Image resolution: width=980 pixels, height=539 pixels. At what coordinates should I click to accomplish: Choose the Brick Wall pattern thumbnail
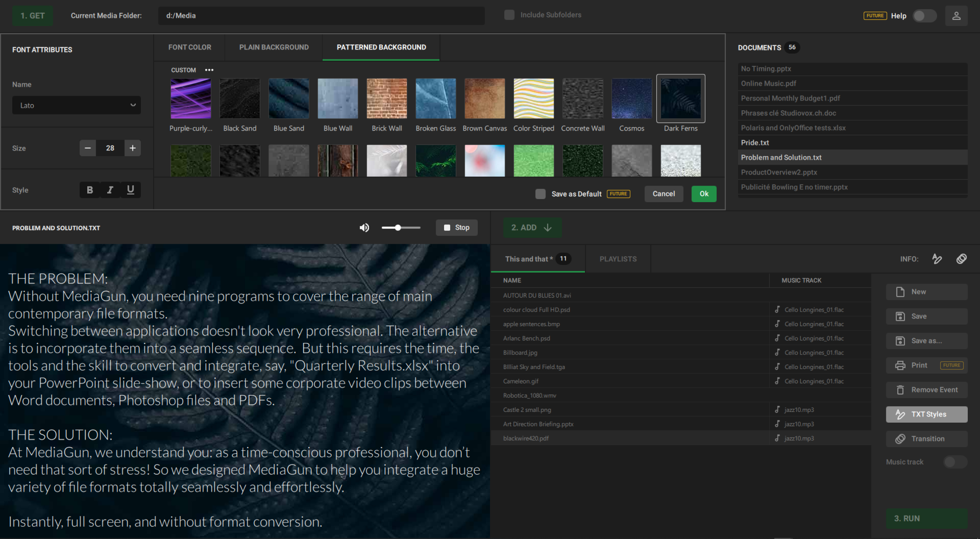[387, 99]
